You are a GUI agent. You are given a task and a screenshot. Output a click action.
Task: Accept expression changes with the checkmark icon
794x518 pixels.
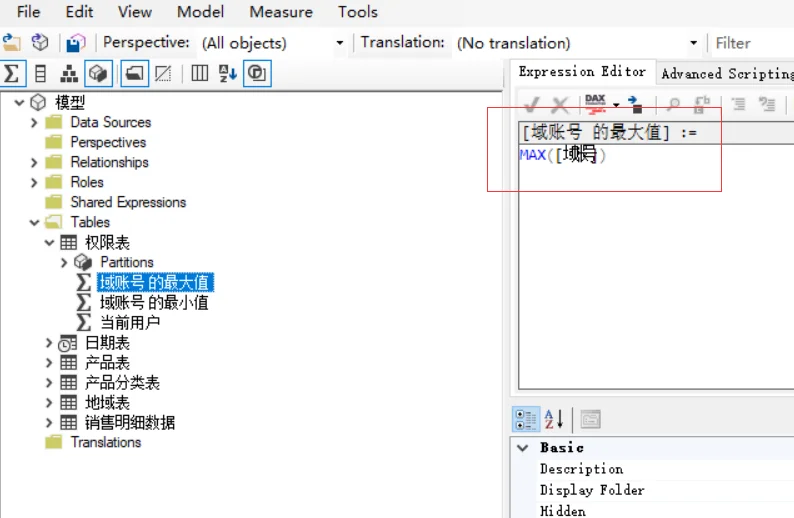[532, 105]
